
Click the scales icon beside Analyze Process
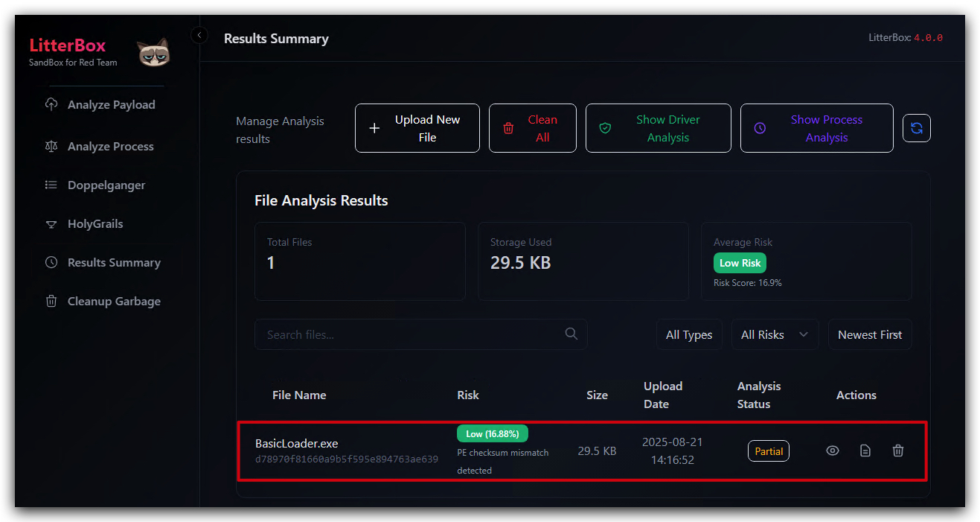coord(51,146)
